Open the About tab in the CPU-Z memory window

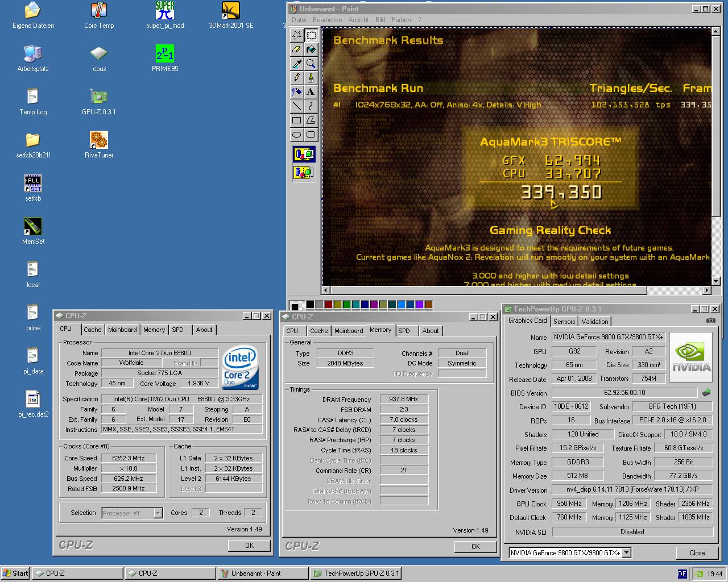tap(431, 331)
